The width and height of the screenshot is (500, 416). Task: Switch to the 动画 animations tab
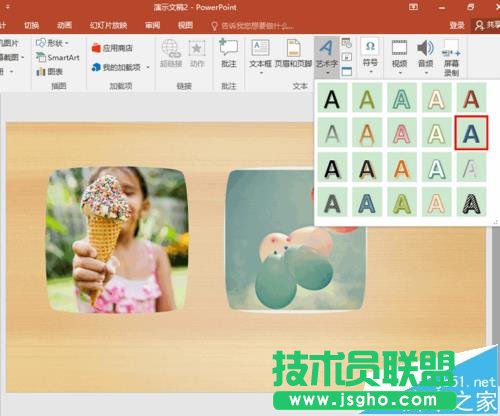[x=64, y=25]
